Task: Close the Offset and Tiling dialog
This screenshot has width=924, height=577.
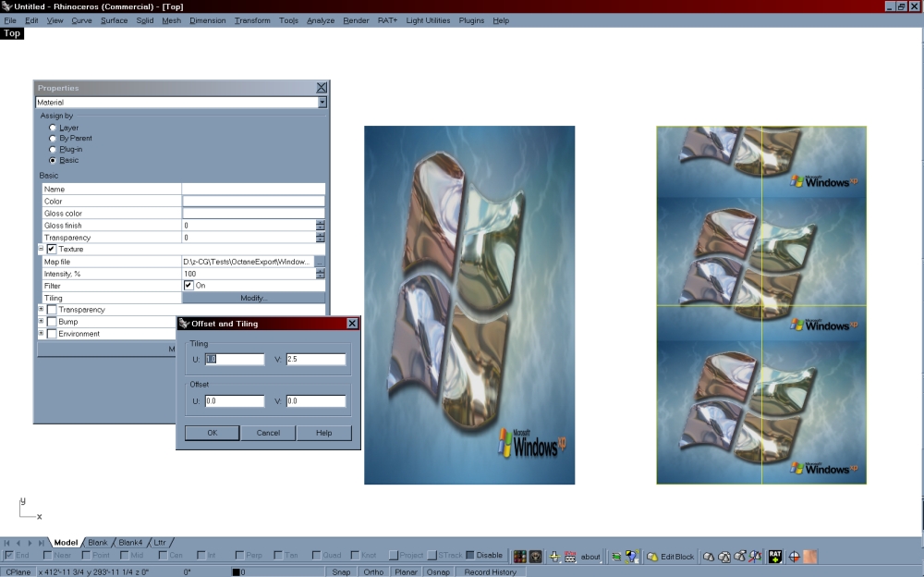Action: tap(352, 324)
